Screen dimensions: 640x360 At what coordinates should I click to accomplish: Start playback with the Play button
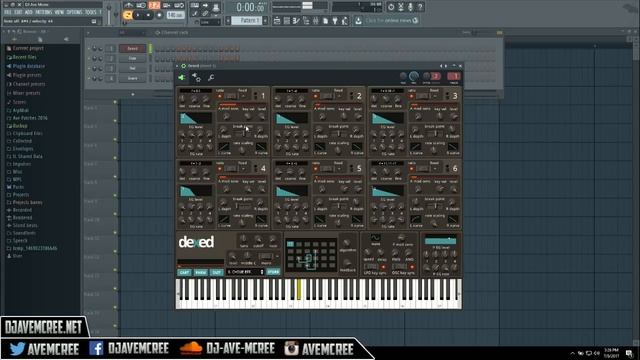[138, 15]
